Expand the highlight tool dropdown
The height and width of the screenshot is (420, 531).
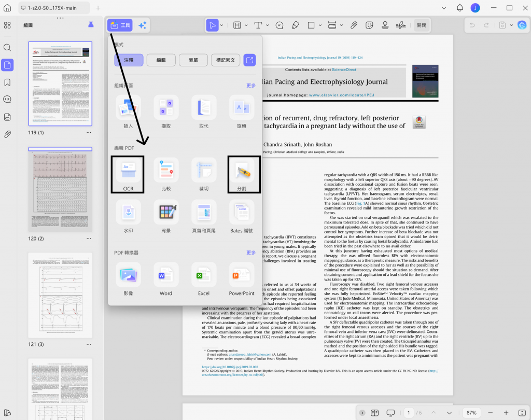[246, 25]
